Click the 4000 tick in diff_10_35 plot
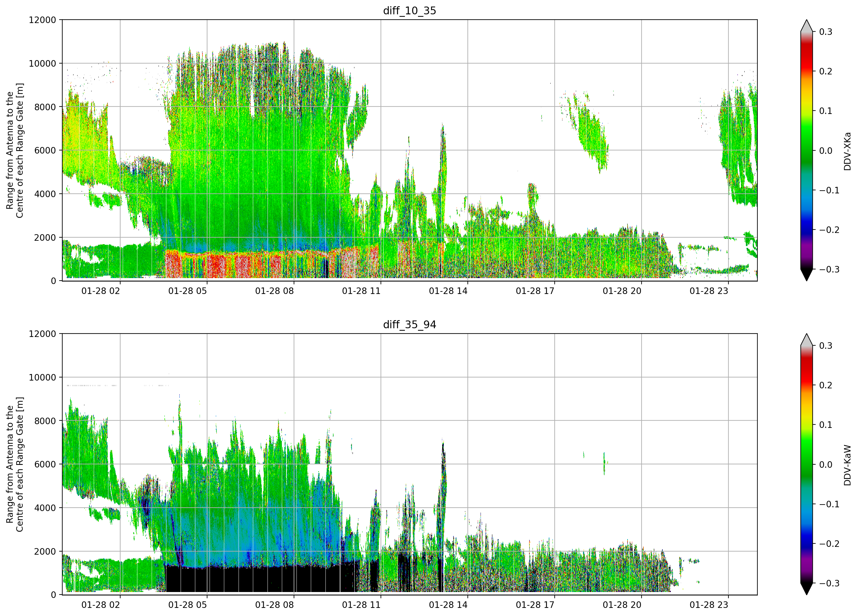Viewport: 858px width, 616px height. coord(45,194)
